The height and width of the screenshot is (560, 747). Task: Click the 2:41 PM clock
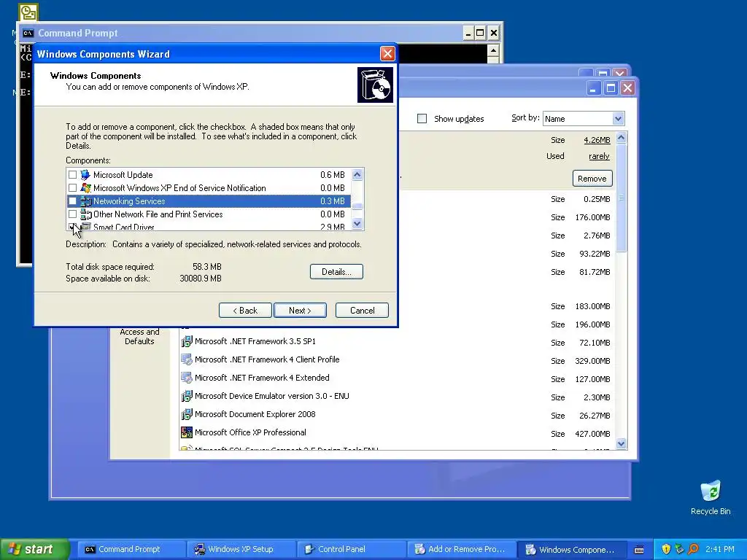point(720,549)
